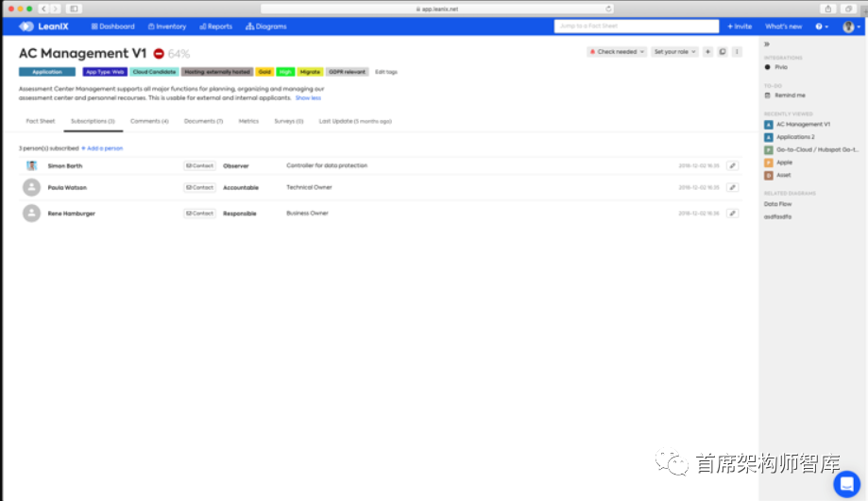Click the Safari share icon
This screenshot has height=501, width=868.
pos(828,9)
